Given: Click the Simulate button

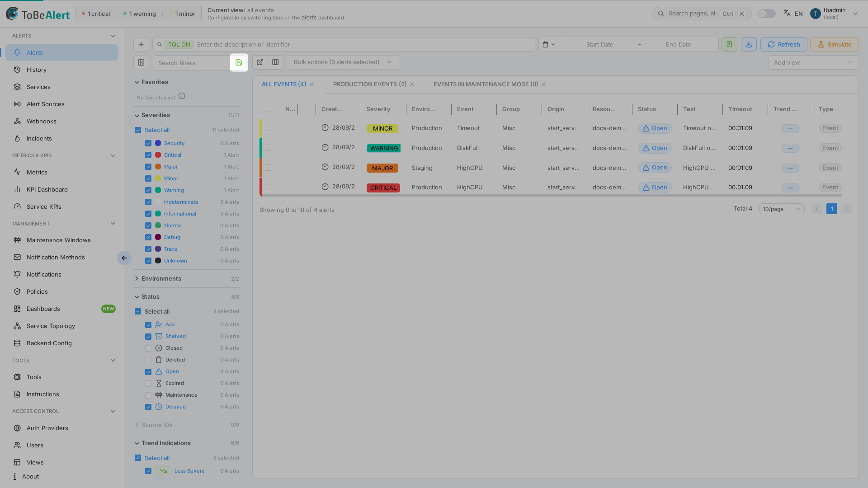Looking at the screenshot, I should coord(835,44).
